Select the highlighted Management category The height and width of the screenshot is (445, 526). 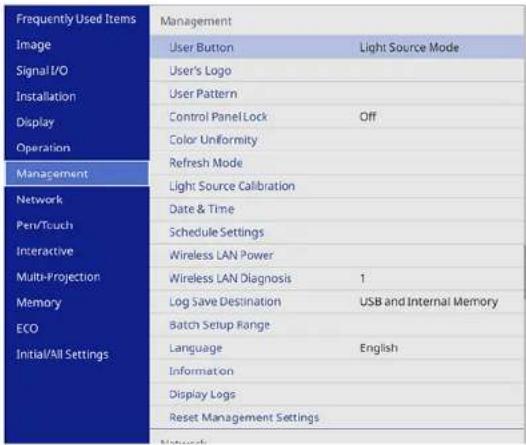click(x=77, y=174)
